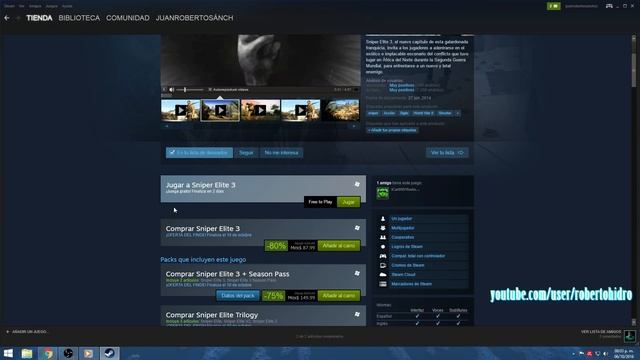This screenshot has height=360, width=640.
Task: Open File Explorer from the taskbar
Action: point(27,353)
